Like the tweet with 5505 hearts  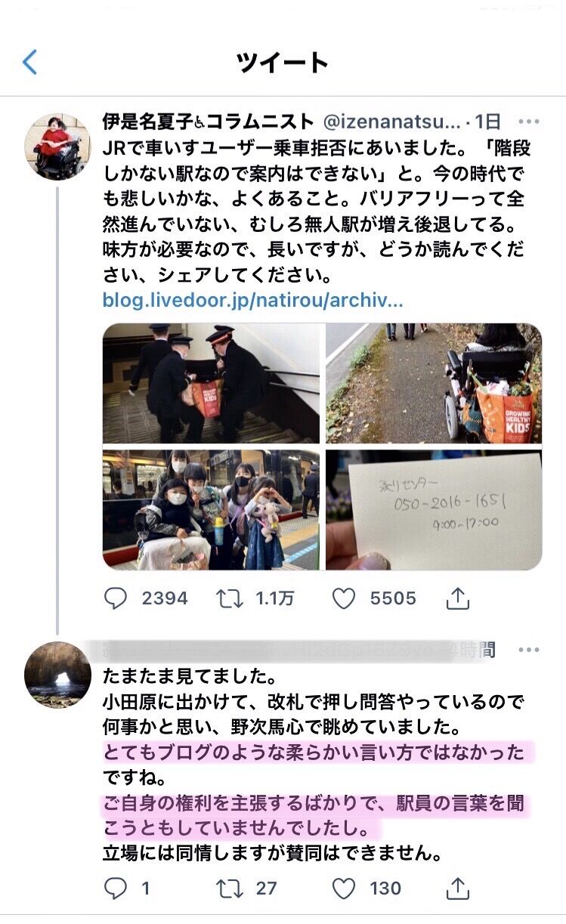pos(344,598)
